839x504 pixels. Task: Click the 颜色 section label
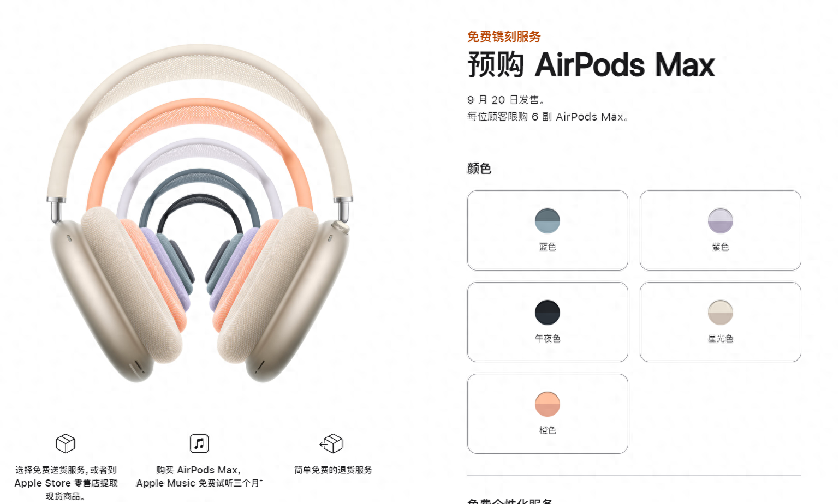(479, 169)
